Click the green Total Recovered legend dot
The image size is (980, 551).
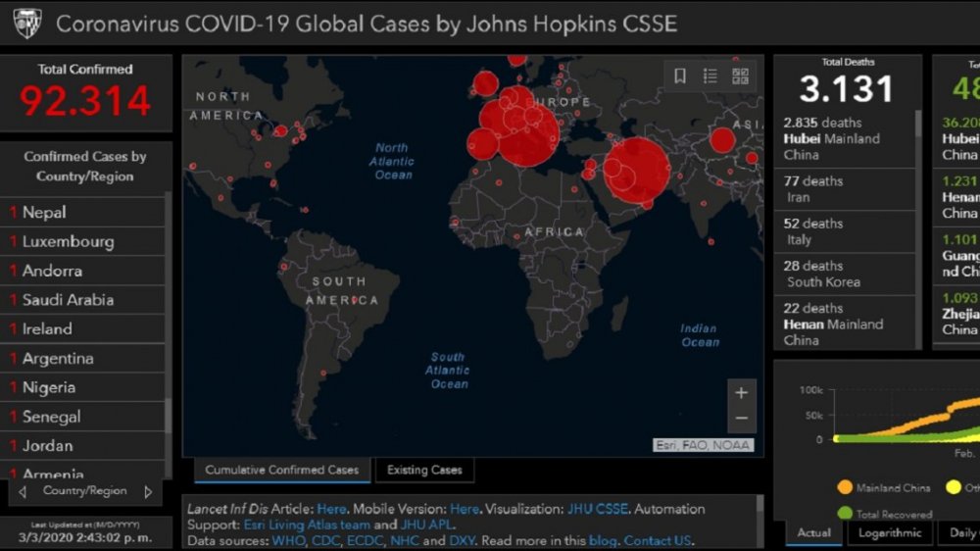coord(845,514)
